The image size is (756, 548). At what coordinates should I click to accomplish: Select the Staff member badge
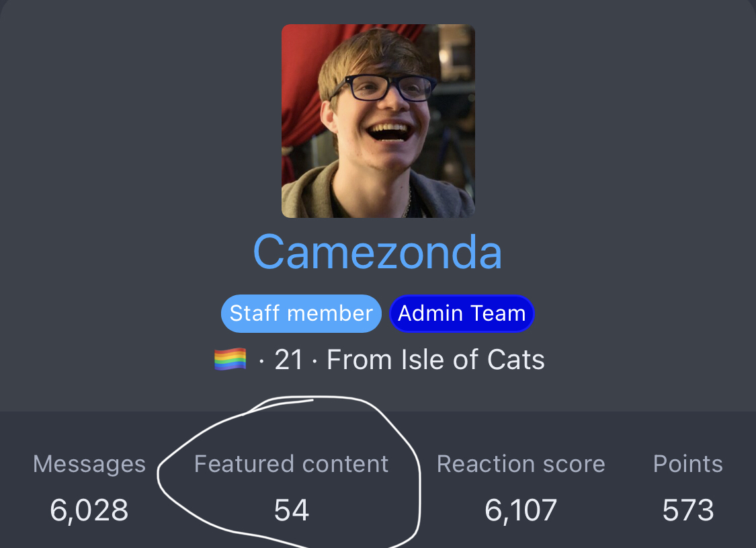301,313
